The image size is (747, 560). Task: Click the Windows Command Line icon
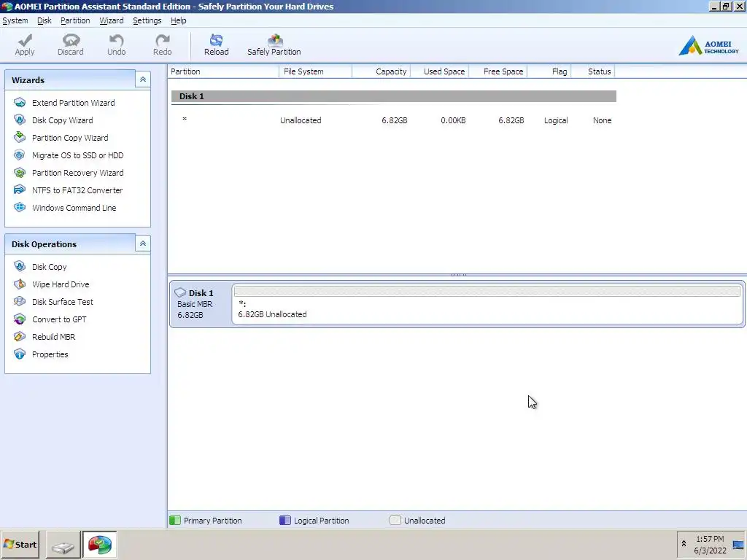pyautogui.click(x=20, y=208)
